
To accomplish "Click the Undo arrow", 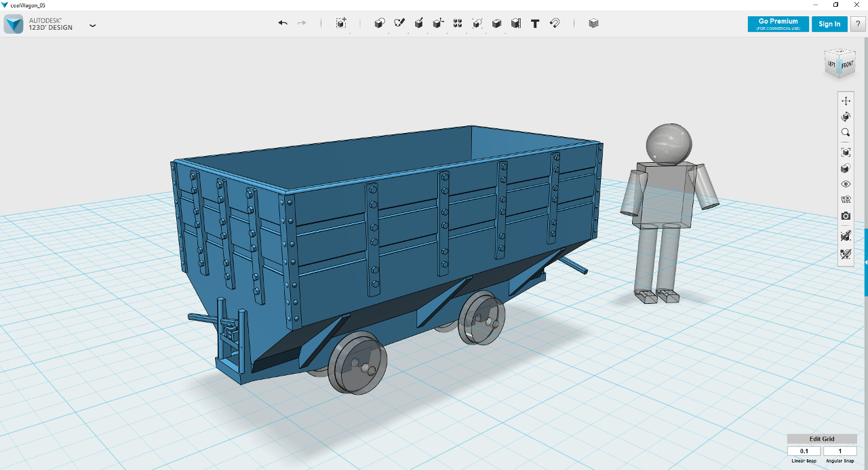I will pyautogui.click(x=283, y=23).
